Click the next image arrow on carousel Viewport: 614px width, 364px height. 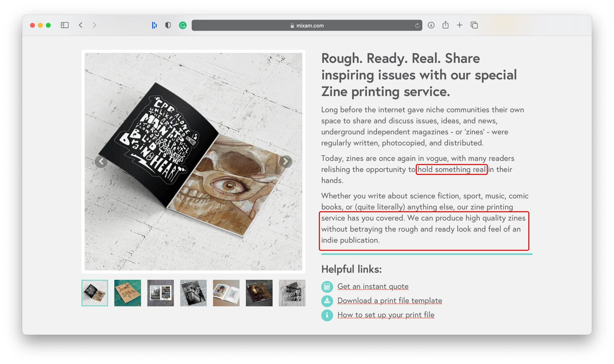(286, 161)
